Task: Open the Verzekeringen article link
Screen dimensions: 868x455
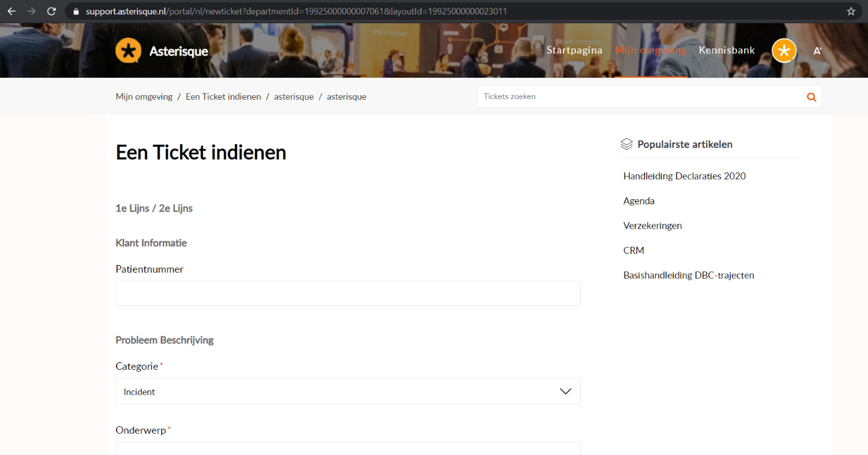Action: click(652, 226)
